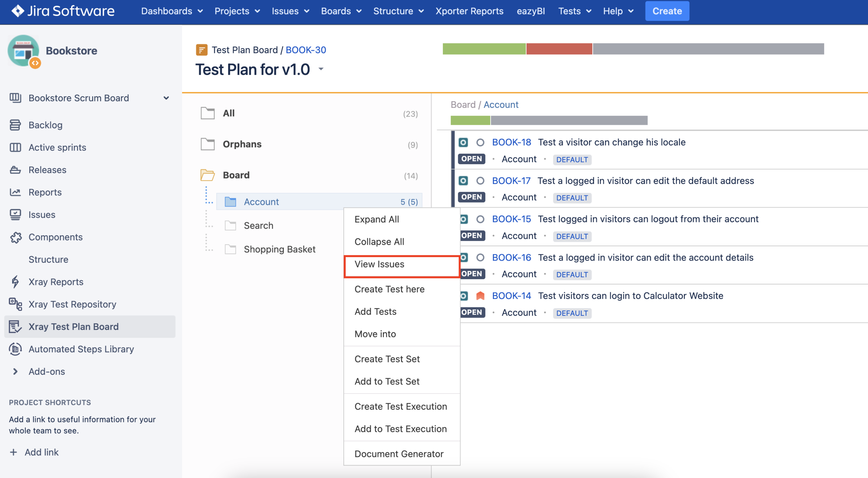Choose Collapse All from context menu

[402, 242]
